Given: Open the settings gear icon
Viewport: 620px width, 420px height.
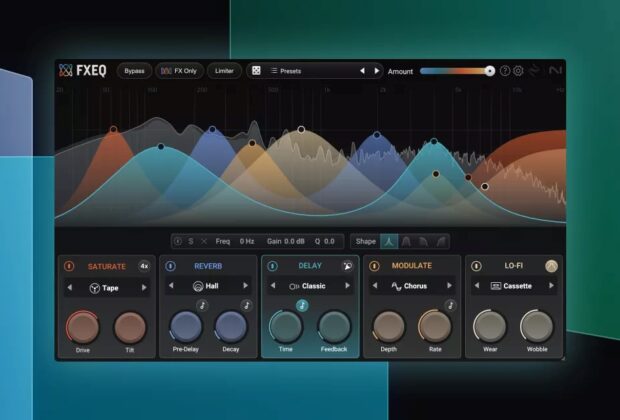Looking at the screenshot, I should [x=518, y=71].
